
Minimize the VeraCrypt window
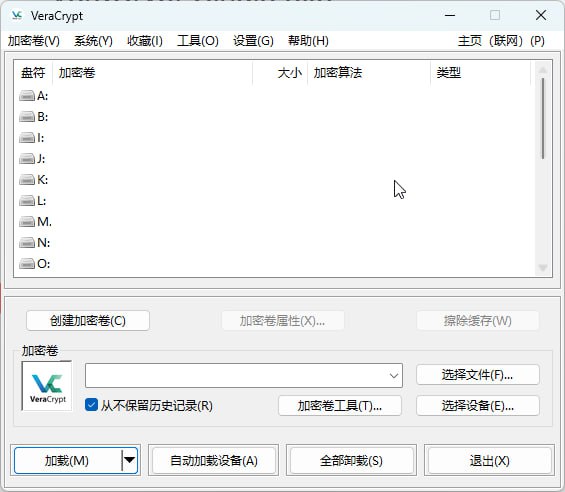(450, 15)
